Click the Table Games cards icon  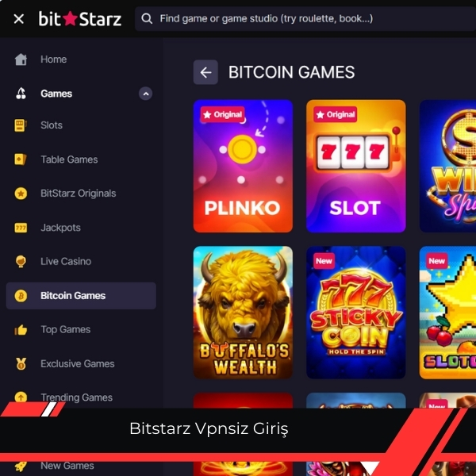point(21,159)
